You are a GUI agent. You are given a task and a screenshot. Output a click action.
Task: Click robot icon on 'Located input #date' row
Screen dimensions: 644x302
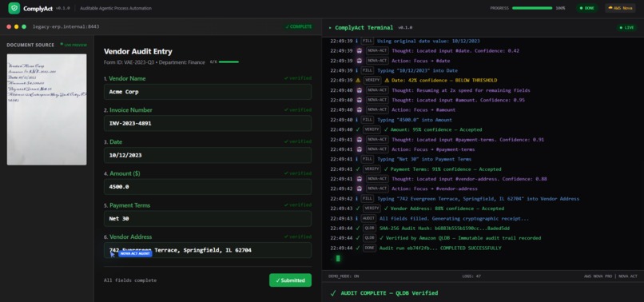pyautogui.click(x=359, y=51)
